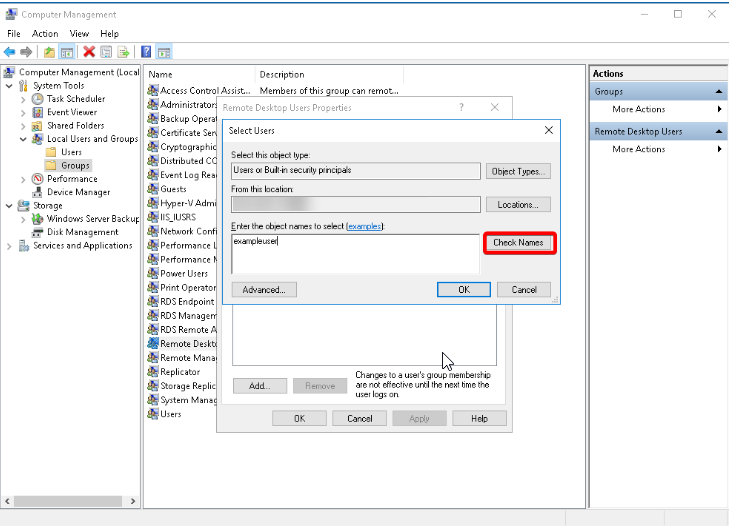
Task: Toggle the Show/Hide Action Pane icon
Action: (x=164, y=52)
